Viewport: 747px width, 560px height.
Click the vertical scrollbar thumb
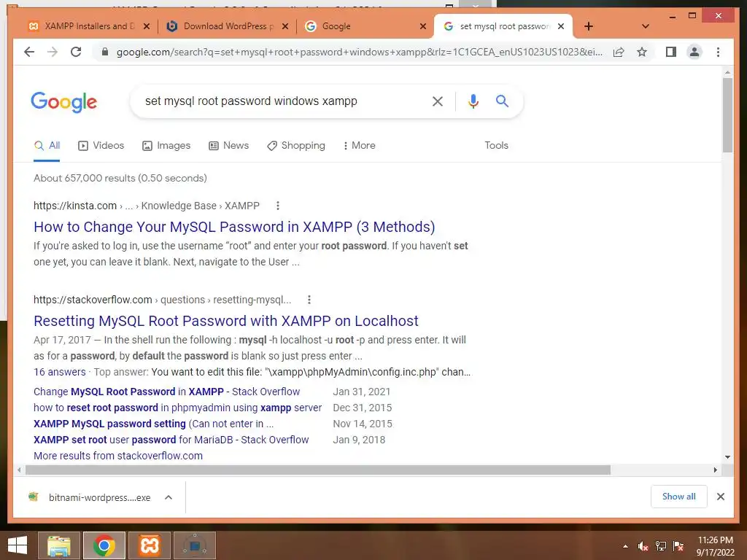point(727,114)
